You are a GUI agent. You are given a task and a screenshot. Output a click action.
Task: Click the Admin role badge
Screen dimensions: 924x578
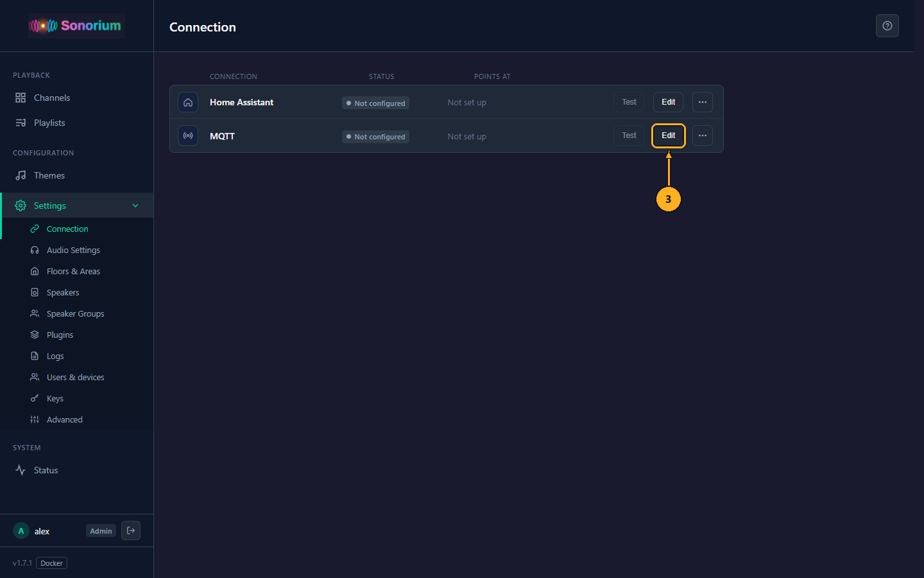(101, 531)
